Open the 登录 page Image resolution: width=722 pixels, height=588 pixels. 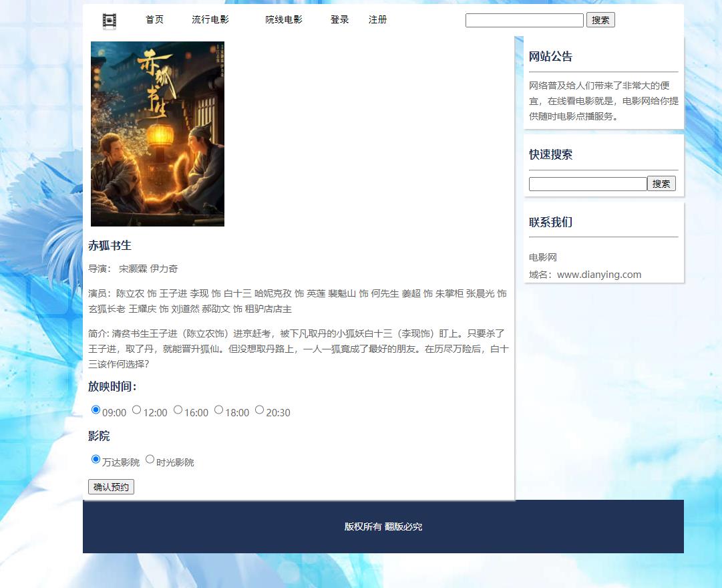(340, 19)
